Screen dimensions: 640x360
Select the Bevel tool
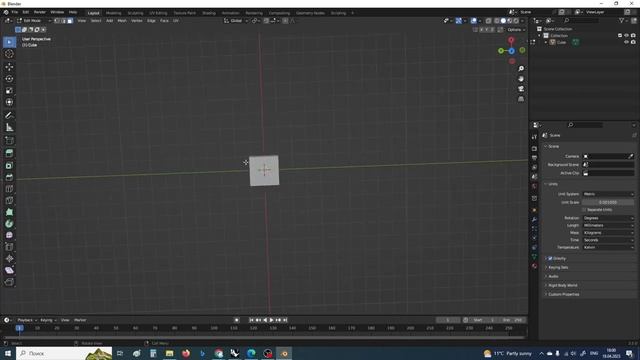(9, 177)
